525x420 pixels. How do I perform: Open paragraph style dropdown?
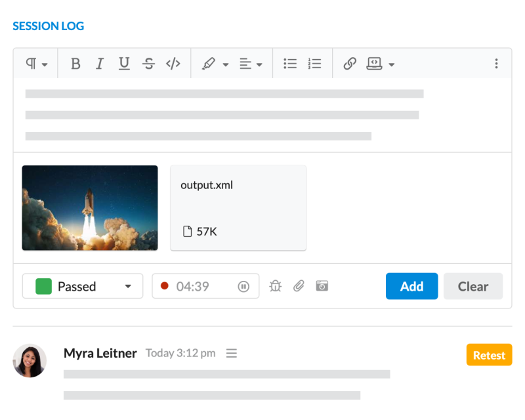point(37,63)
